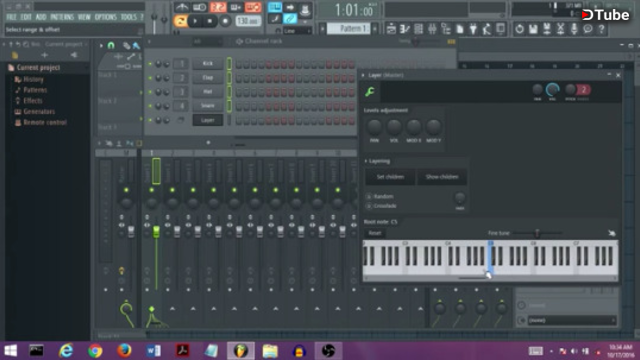Open Remote control in browser tree
640x360 pixels.
click(x=44, y=122)
